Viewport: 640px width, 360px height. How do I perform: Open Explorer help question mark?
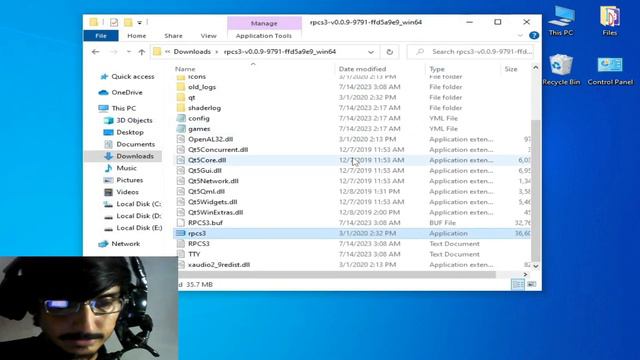[533, 36]
